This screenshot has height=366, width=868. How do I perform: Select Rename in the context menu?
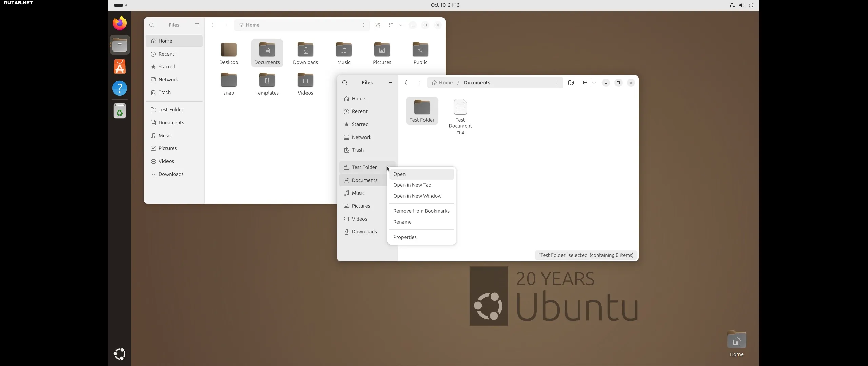click(x=421, y=222)
